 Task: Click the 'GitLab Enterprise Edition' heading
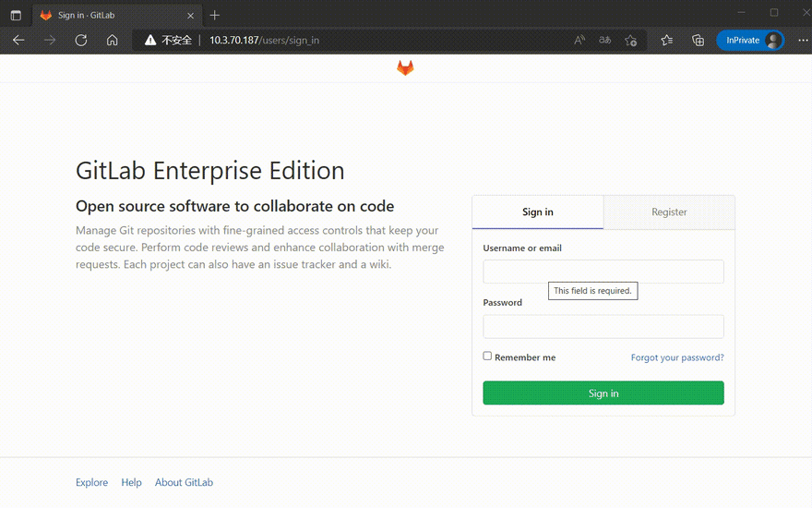click(209, 171)
